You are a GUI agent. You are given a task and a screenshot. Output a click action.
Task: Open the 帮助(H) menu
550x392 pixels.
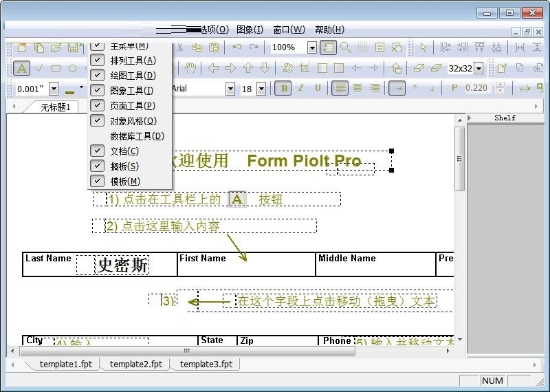(329, 30)
